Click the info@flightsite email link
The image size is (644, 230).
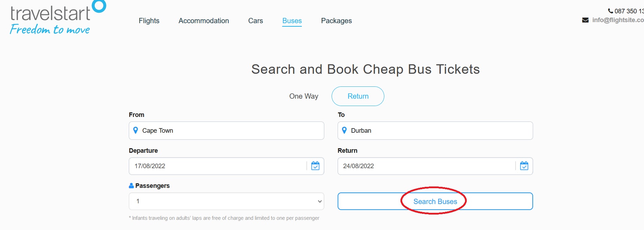[618, 20]
